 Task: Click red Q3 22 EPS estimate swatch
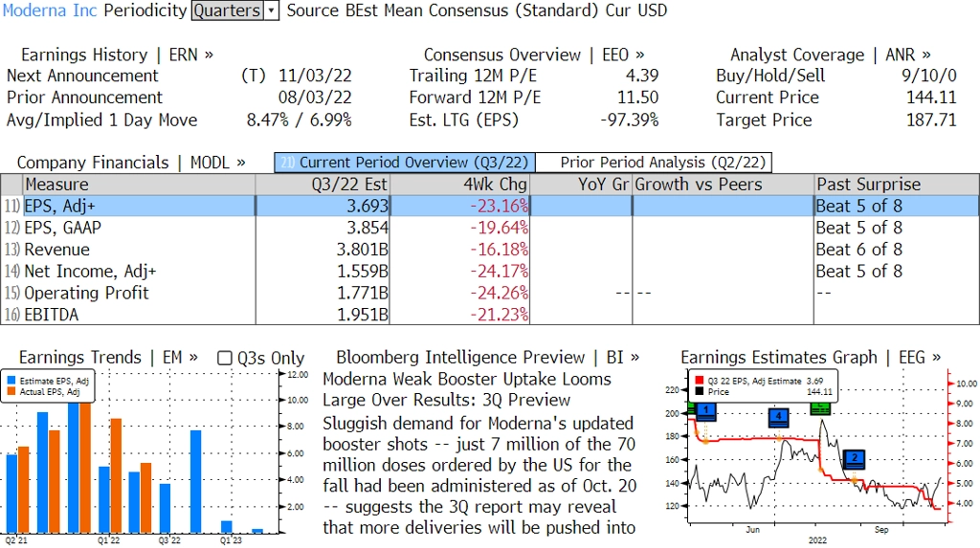click(700, 381)
